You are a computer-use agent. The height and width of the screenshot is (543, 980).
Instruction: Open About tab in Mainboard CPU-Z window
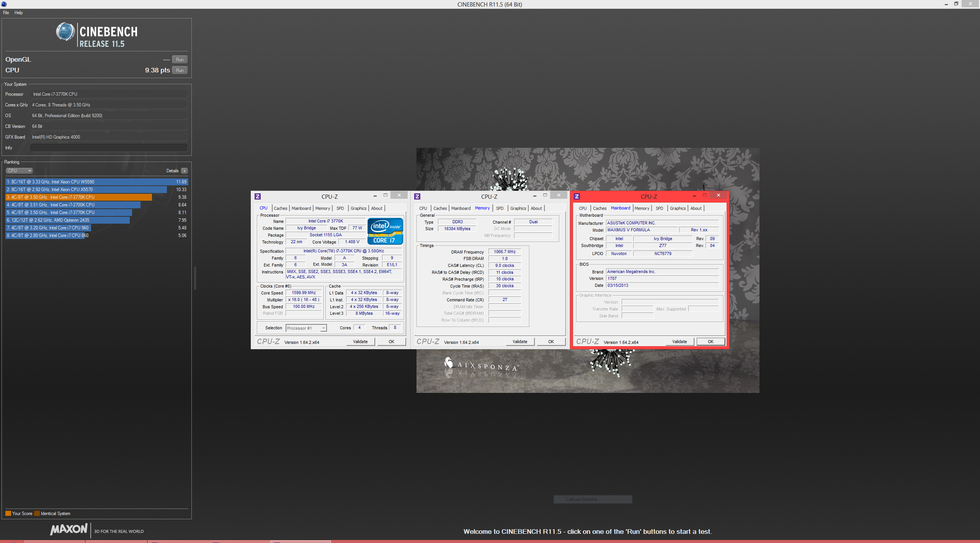tap(696, 208)
